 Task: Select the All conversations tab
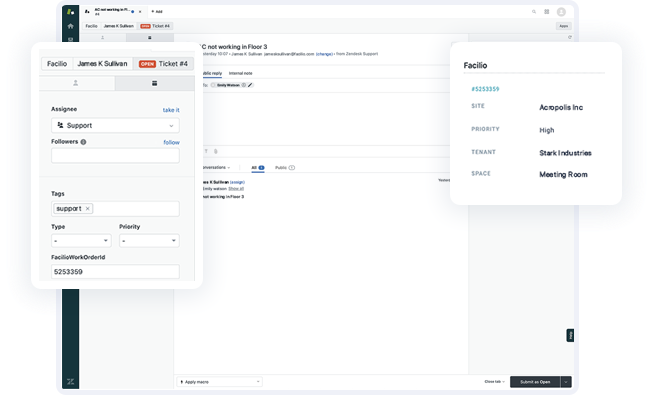[258, 168]
